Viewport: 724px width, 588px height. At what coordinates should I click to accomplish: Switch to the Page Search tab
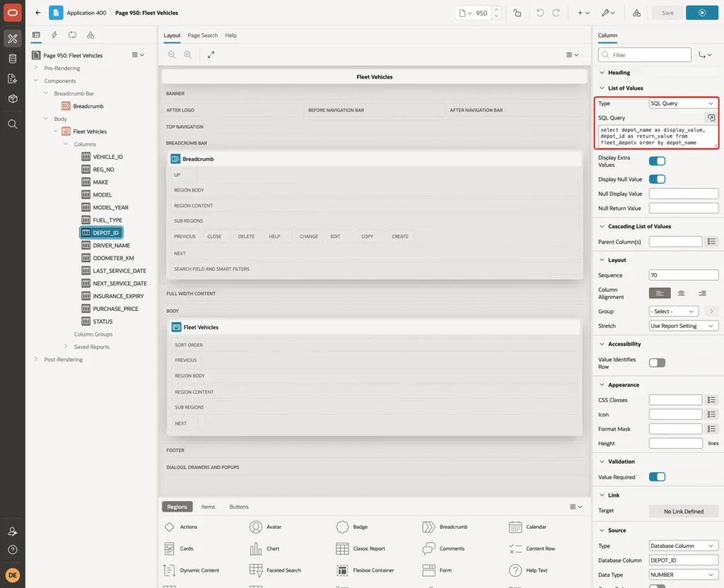tap(202, 35)
